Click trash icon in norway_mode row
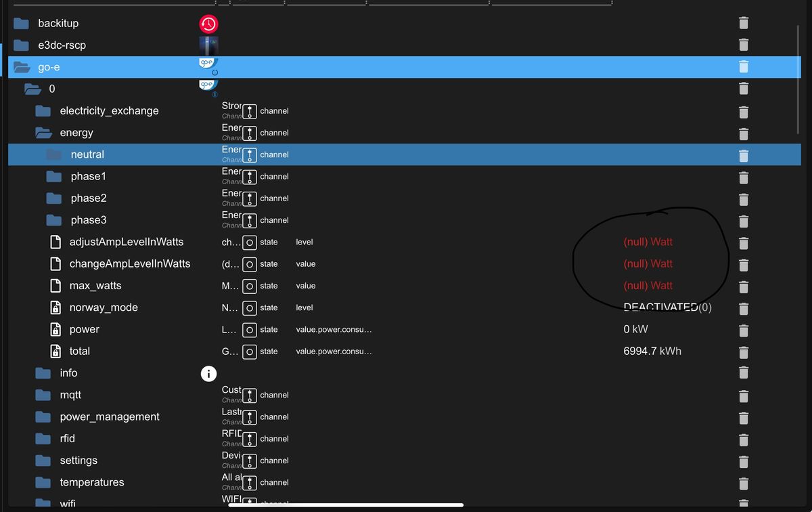 coord(743,307)
